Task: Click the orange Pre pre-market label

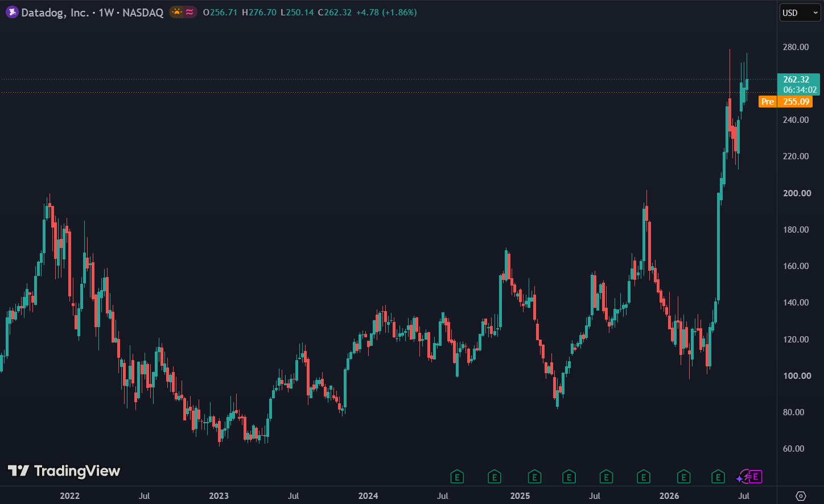Action: point(768,102)
